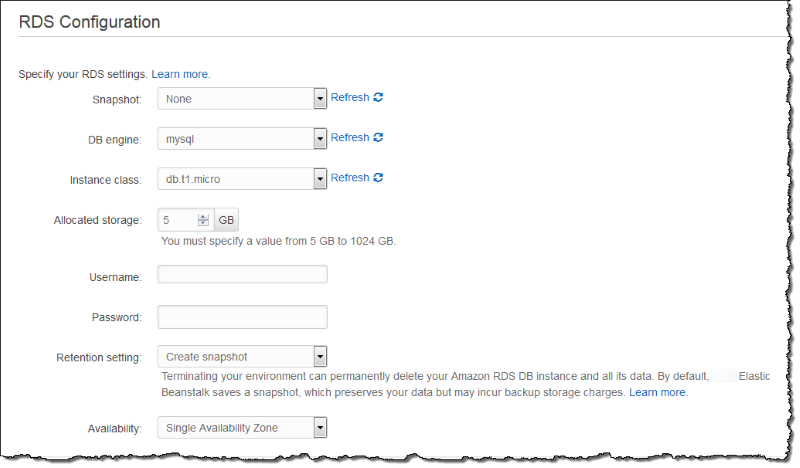The height and width of the screenshot is (468, 800).
Task: Focus the Allocated storage number field
Action: [x=177, y=220]
